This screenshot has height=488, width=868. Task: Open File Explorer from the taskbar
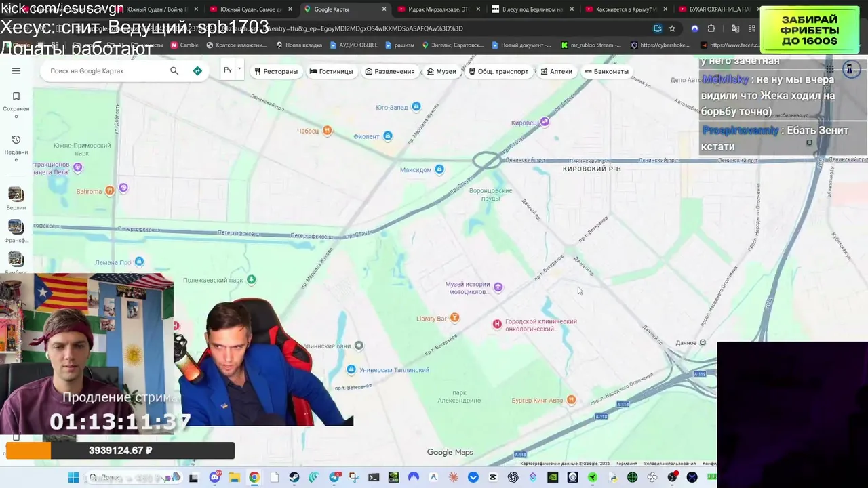[x=235, y=477]
